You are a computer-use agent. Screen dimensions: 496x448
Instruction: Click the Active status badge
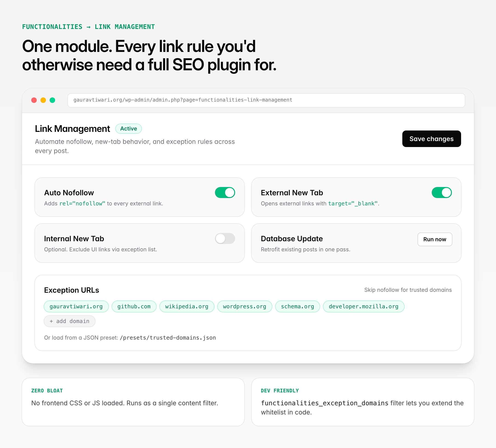click(x=128, y=128)
